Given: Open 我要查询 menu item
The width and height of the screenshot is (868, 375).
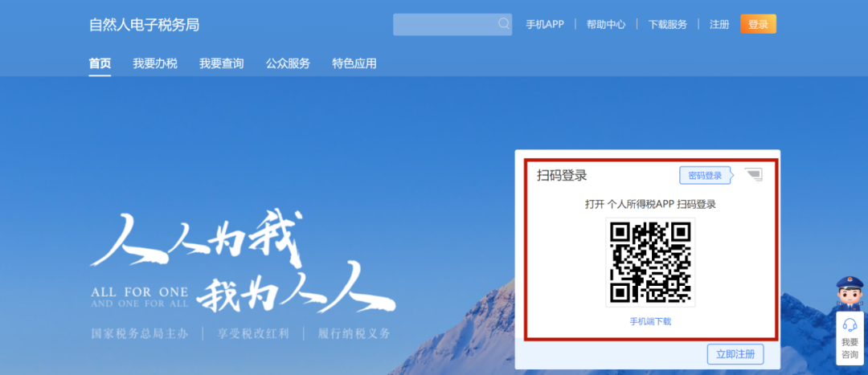Looking at the screenshot, I should [x=222, y=63].
